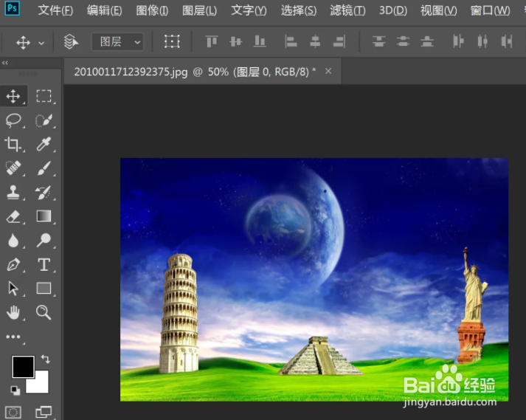Select the History Brush tool
This screenshot has height=420, width=526.
pyautogui.click(x=44, y=193)
